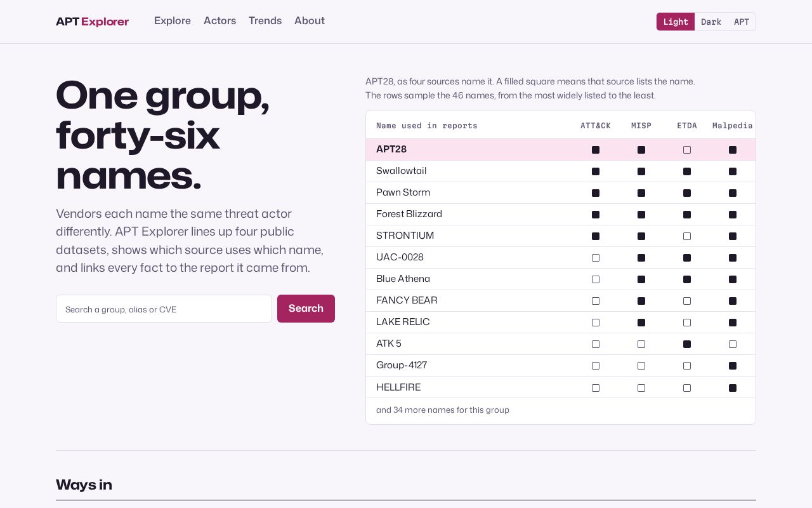
Task: Click the ETDA column header
Action: tap(687, 126)
